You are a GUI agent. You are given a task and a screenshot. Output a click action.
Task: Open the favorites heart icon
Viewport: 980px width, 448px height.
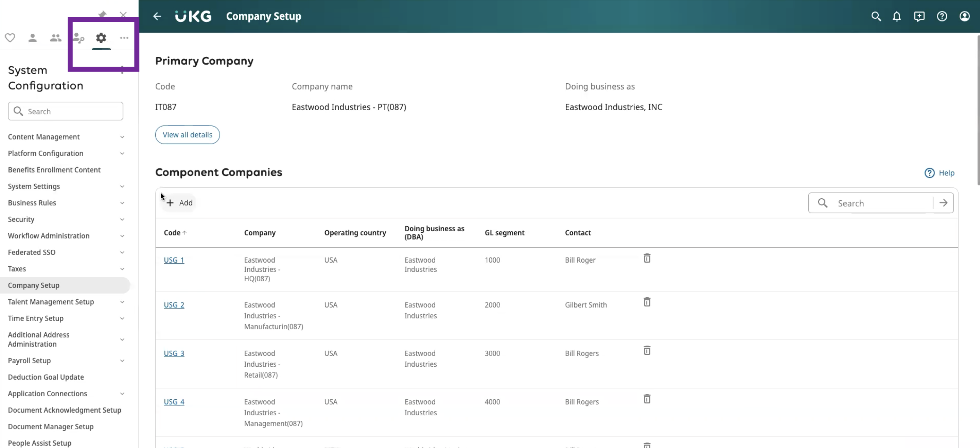(x=10, y=38)
